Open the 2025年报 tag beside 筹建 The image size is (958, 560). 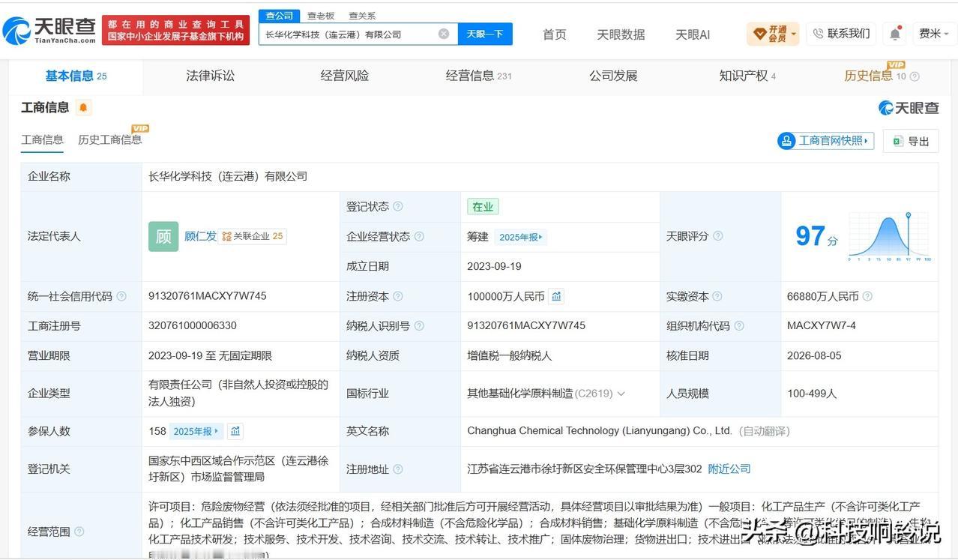click(520, 237)
